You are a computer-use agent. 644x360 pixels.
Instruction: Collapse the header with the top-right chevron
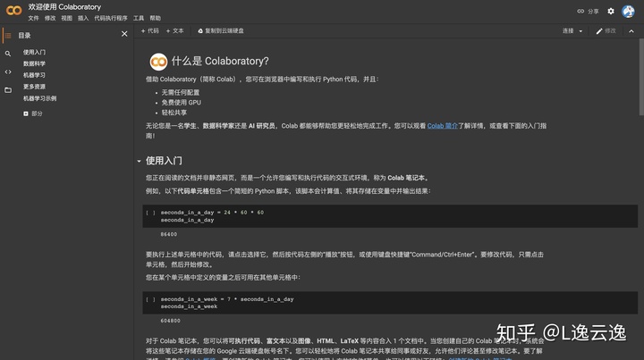[631, 31]
